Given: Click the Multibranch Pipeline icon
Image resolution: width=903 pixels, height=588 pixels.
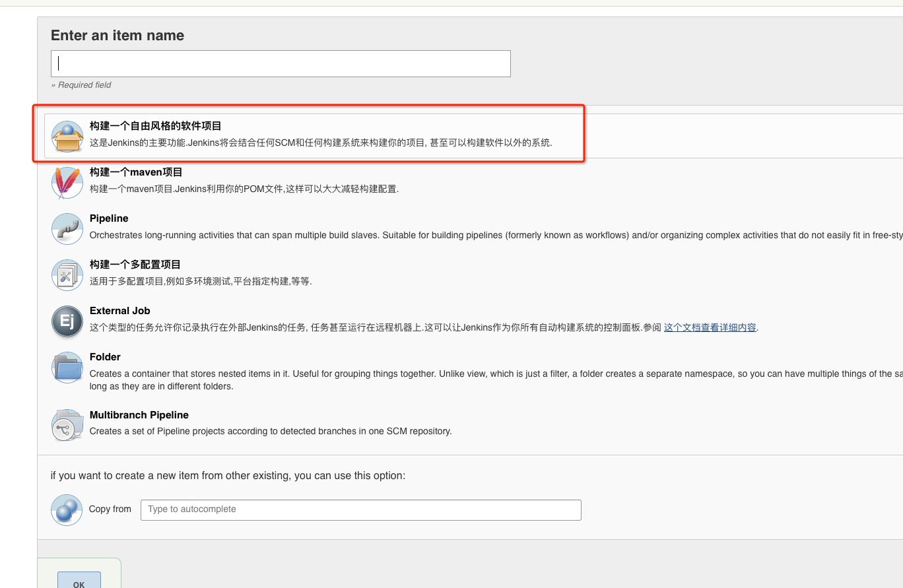Looking at the screenshot, I should pos(67,426).
